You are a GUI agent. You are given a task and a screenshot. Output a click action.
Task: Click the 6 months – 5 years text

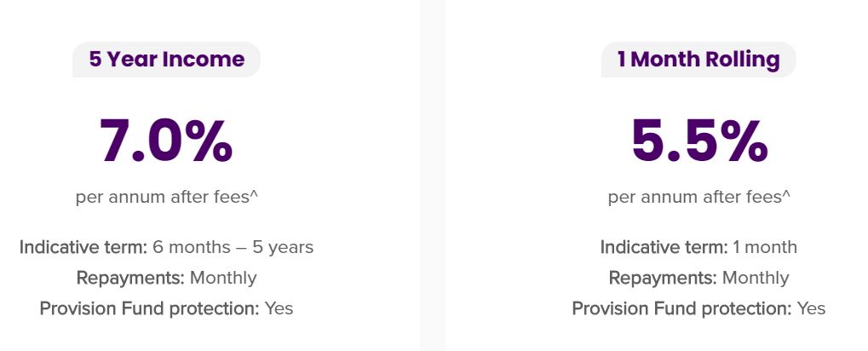pos(233,247)
